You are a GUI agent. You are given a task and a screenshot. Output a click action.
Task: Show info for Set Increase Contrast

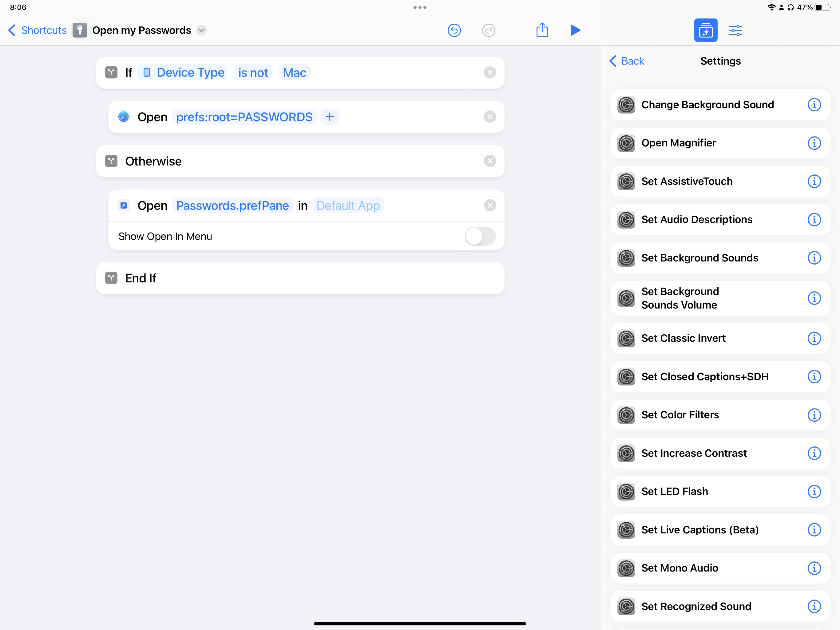click(814, 453)
